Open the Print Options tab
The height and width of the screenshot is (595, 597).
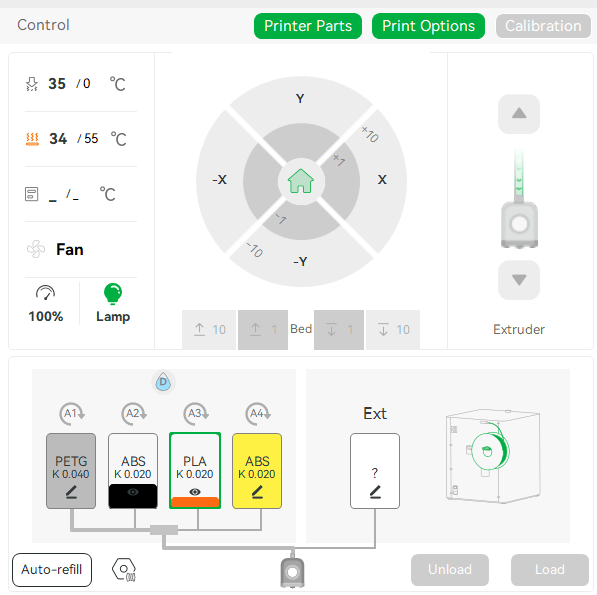coord(428,26)
